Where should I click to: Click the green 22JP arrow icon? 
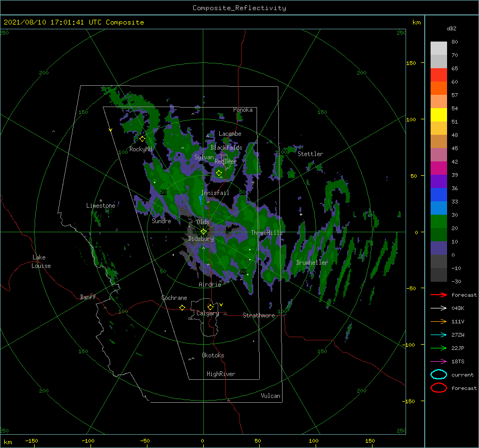click(439, 348)
